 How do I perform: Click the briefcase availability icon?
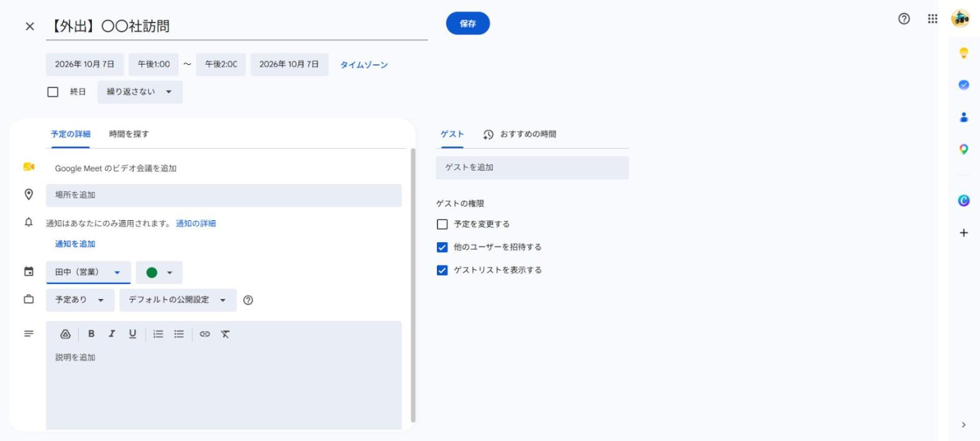29,299
